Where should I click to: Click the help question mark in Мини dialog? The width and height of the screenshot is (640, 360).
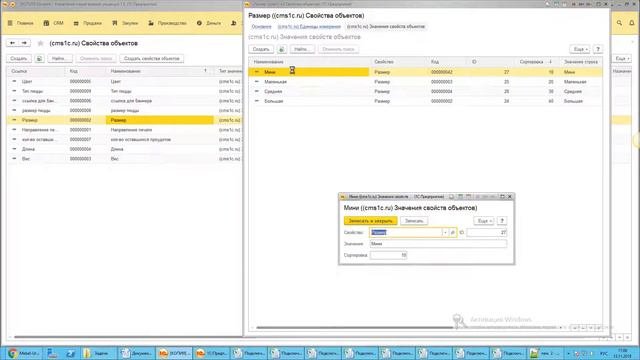[x=502, y=221]
